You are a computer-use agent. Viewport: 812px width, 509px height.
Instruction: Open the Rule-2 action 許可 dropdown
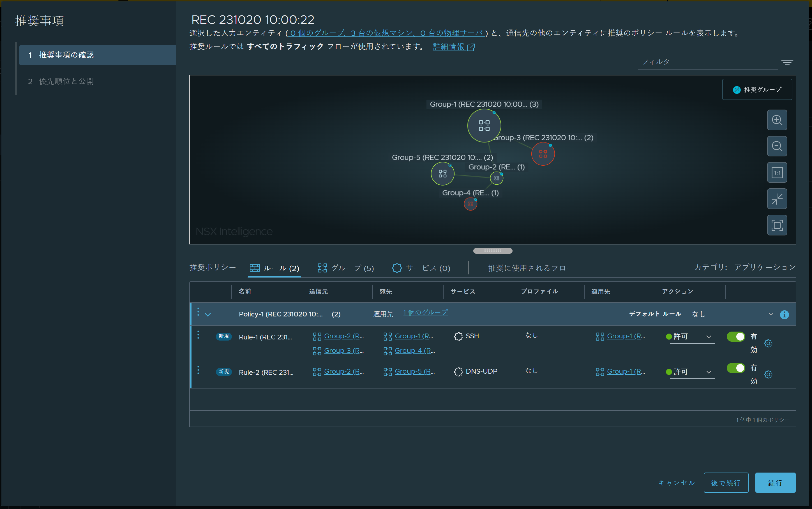692,372
